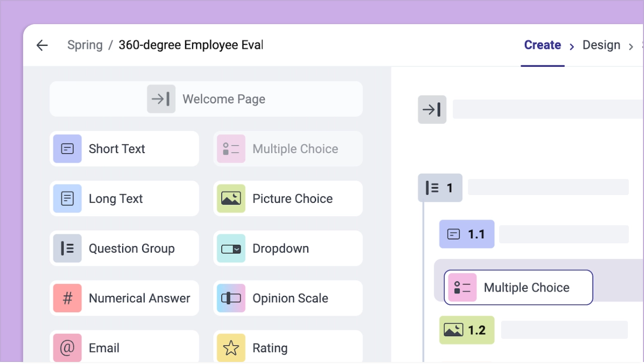Select question group 1 in outline

440,188
